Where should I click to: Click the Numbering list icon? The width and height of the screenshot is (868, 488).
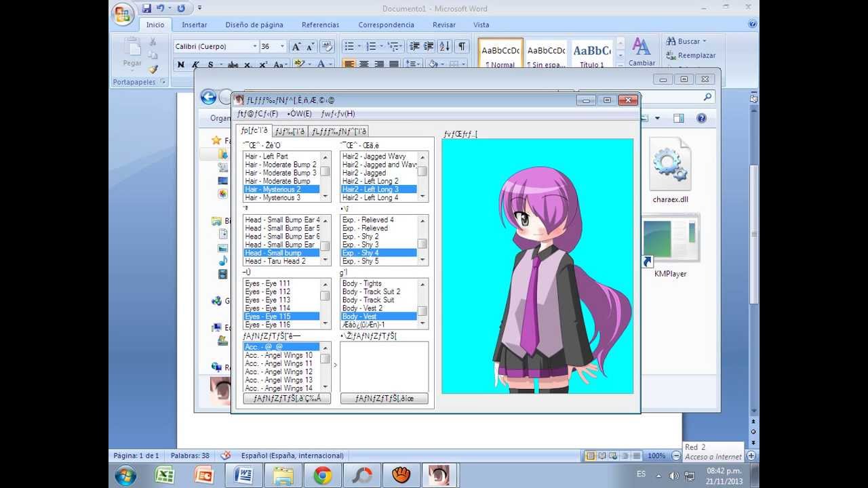click(371, 47)
